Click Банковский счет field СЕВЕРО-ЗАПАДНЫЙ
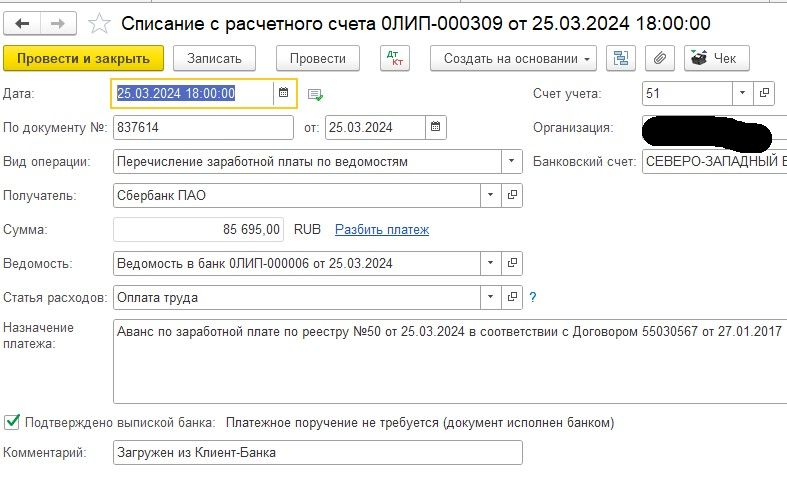This screenshot has height=481, width=787. tap(715, 161)
